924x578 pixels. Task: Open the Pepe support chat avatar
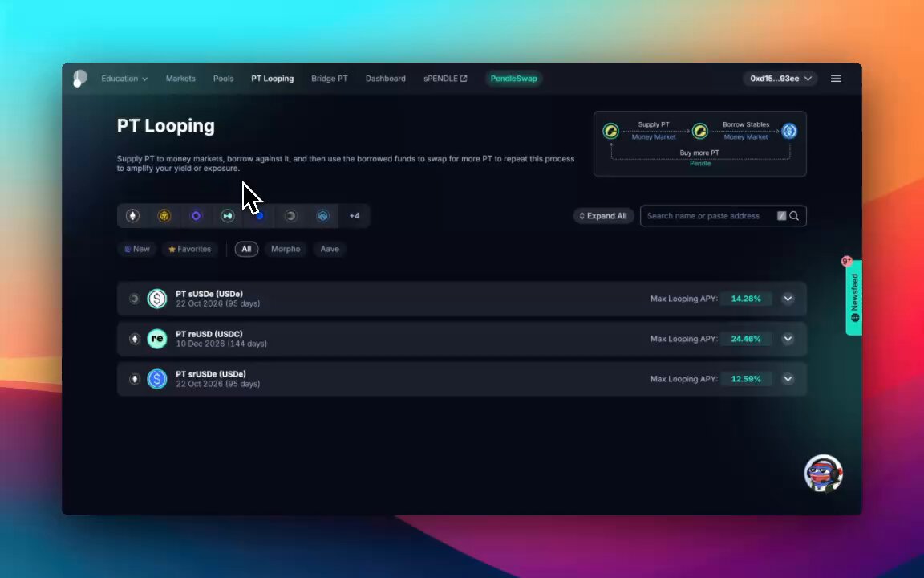[x=823, y=473]
